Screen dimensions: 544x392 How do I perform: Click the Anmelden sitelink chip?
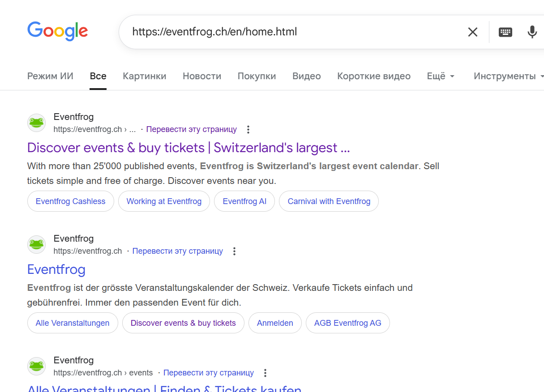click(275, 323)
